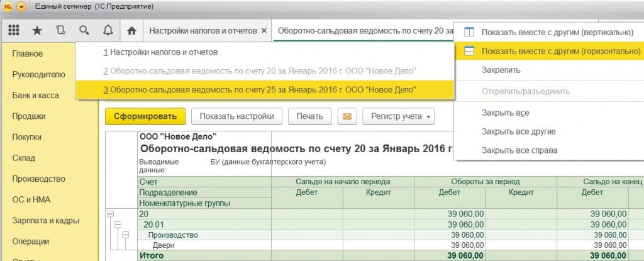Collapse the Производство group row
Screen dimensions: 644x261
pos(125,235)
